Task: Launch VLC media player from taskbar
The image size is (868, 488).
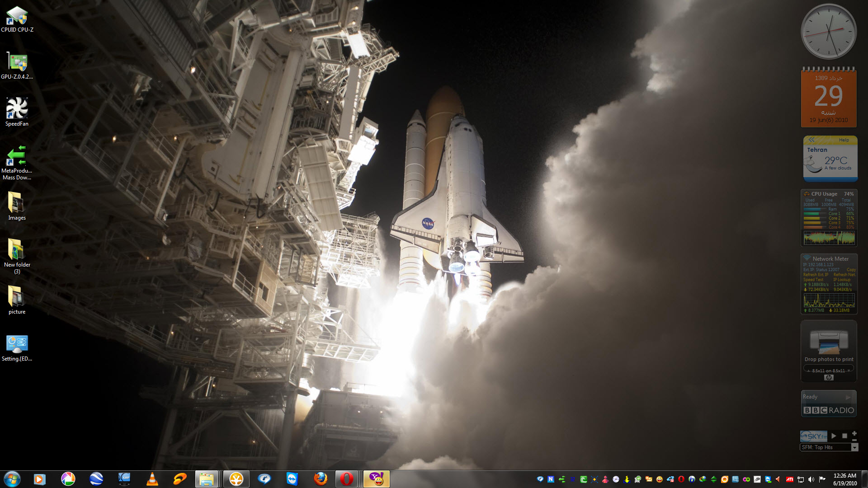Action: click(x=152, y=479)
